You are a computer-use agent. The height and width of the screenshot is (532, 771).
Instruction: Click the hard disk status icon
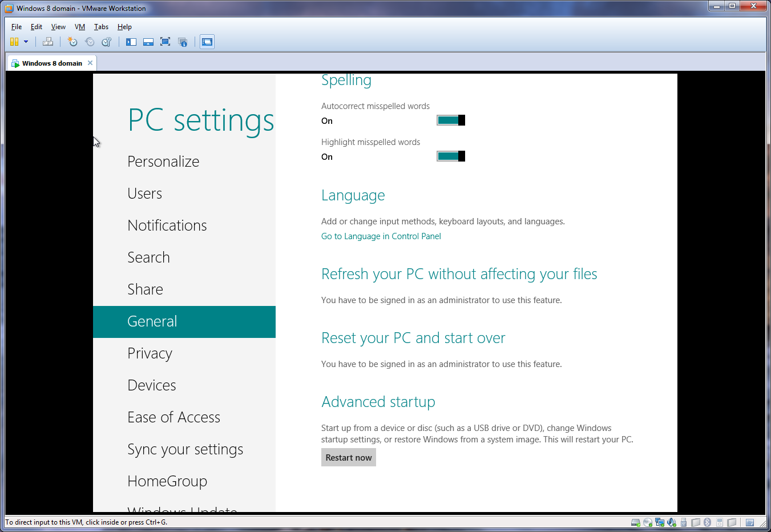(x=635, y=522)
